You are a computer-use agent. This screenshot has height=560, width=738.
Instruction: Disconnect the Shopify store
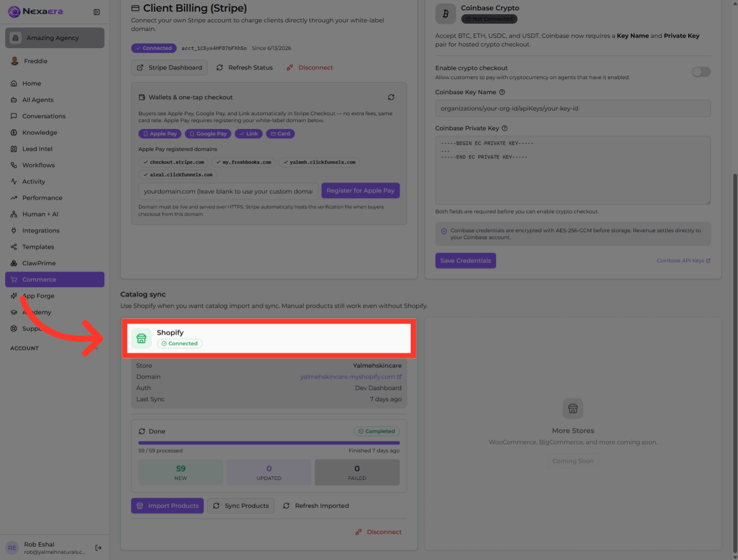coord(378,532)
